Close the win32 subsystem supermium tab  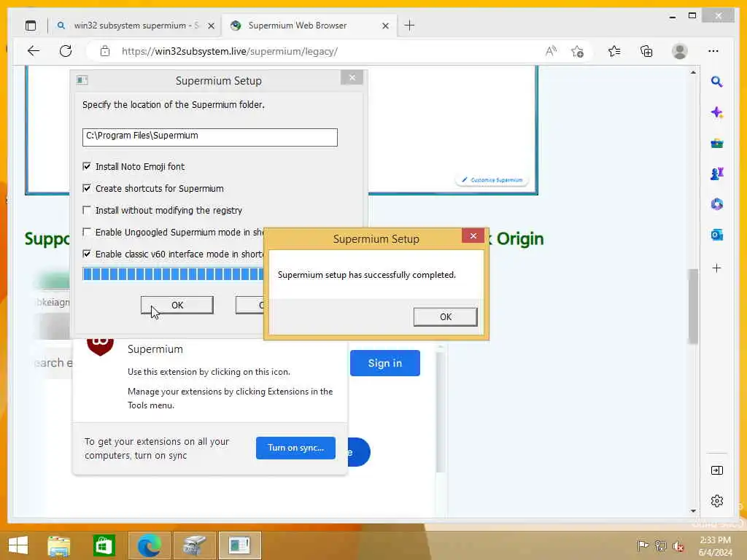tap(211, 26)
